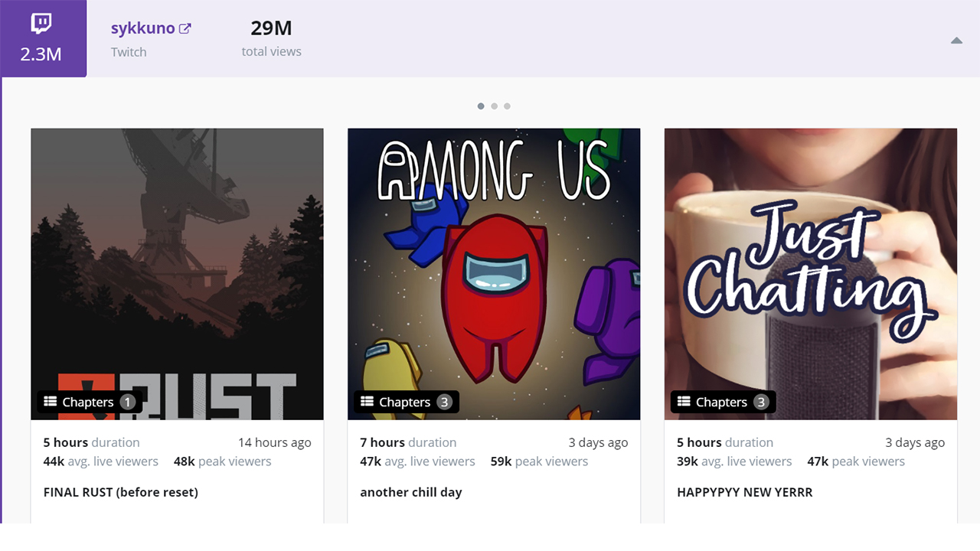This screenshot has width=980, height=551.
Task: Select the second carousel page dot
Action: coord(494,106)
